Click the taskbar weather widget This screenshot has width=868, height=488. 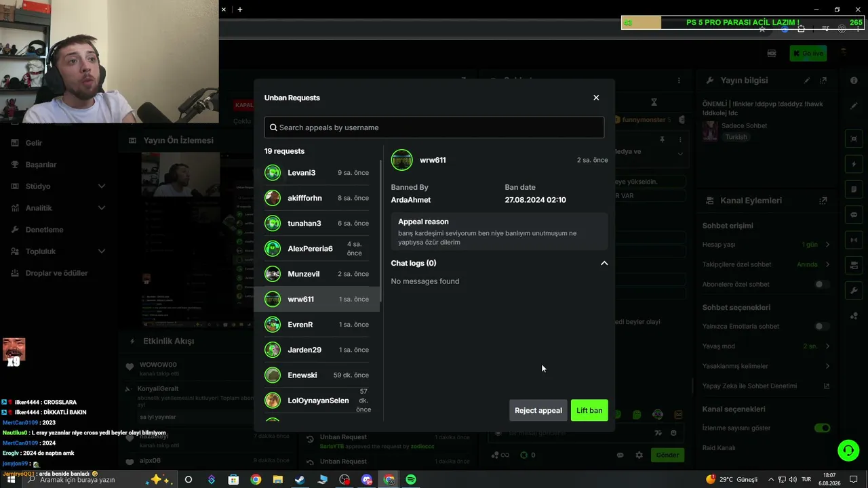[732, 479]
